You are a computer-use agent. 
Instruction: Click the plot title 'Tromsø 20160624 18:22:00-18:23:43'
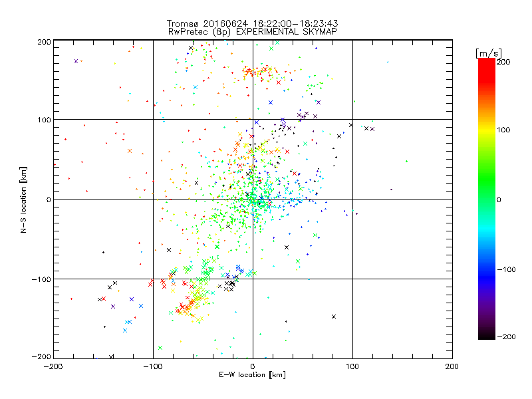(252, 23)
